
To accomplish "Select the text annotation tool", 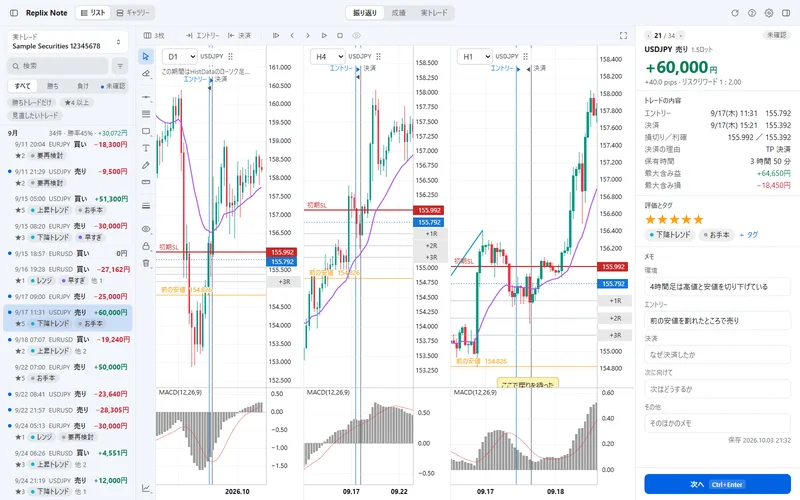I will [146, 148].
